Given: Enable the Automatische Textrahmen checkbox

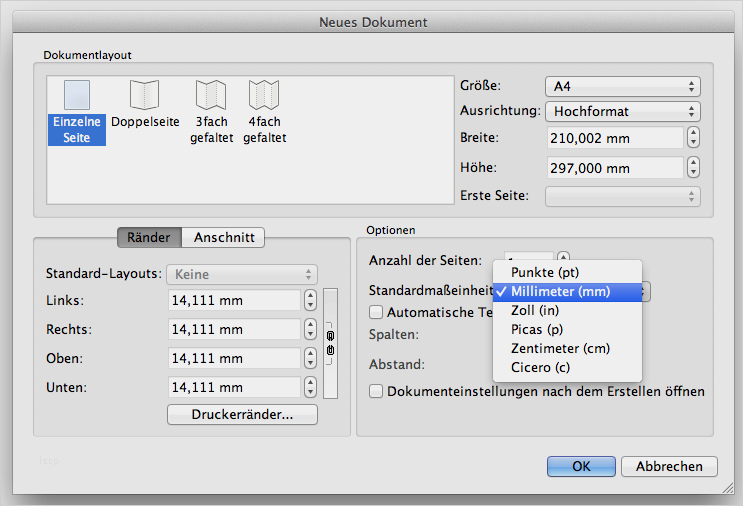Looking at the screenshot, I should [x=376, y=312].
